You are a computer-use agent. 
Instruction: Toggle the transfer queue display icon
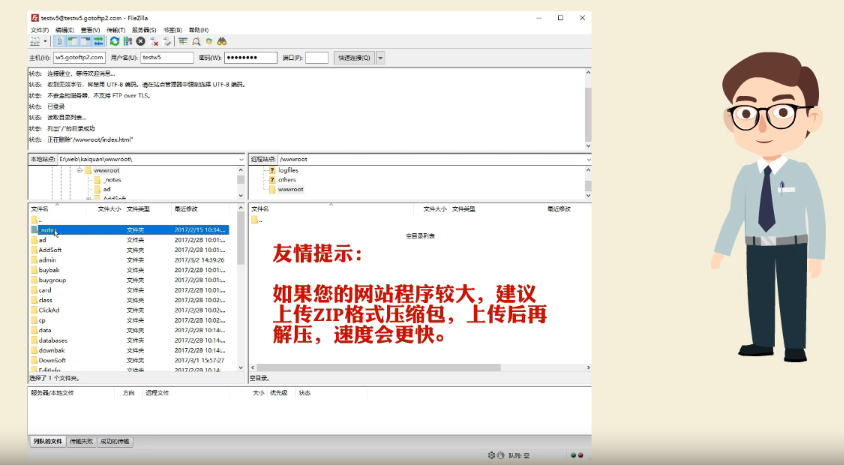click(99, 41)
